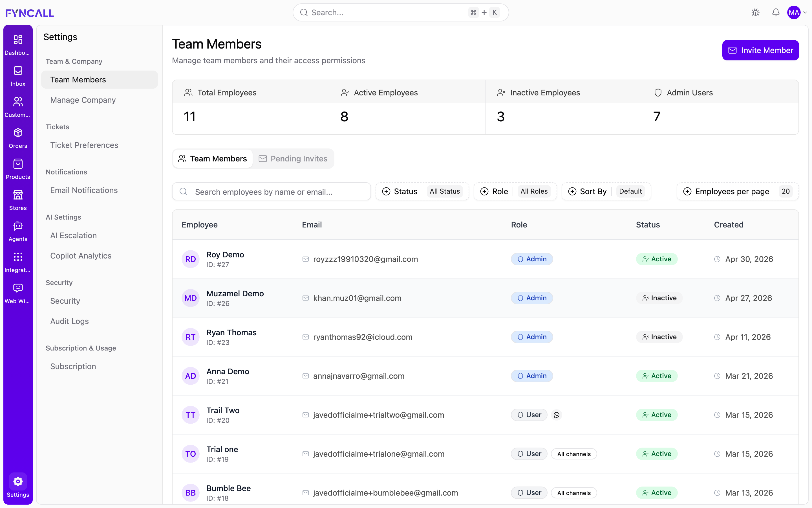Click the MA user avatar

click(794, 12)
